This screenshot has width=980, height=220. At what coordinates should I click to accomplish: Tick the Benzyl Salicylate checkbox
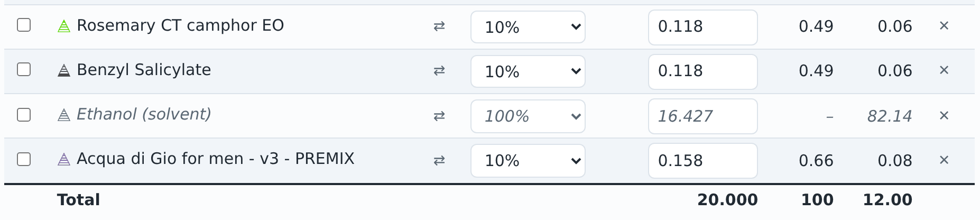click(x=24, y=69)
